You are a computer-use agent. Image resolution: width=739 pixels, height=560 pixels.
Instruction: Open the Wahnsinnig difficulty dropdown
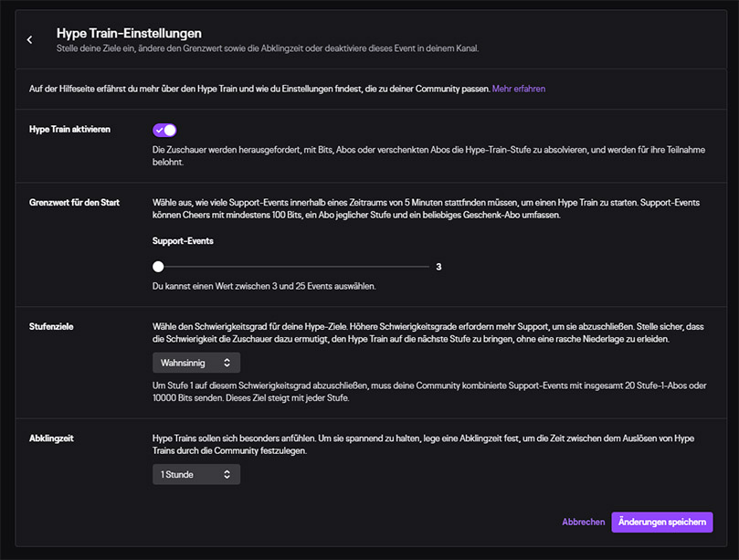pos(196,363)
